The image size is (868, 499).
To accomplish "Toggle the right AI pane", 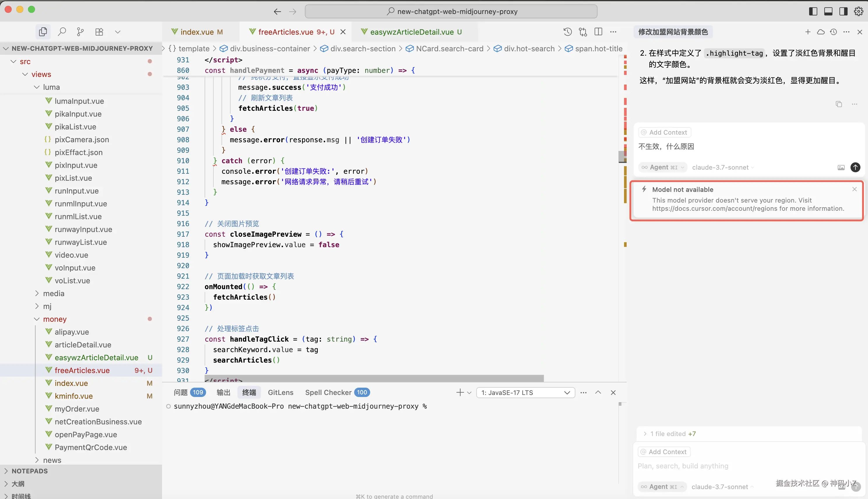I will pyautogui.click(x=843, y=11).
